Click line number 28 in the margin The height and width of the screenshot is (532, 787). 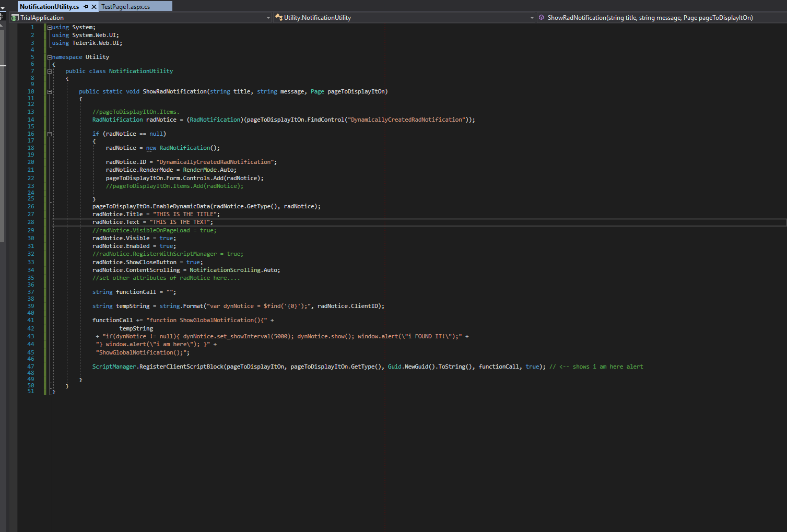31,222
